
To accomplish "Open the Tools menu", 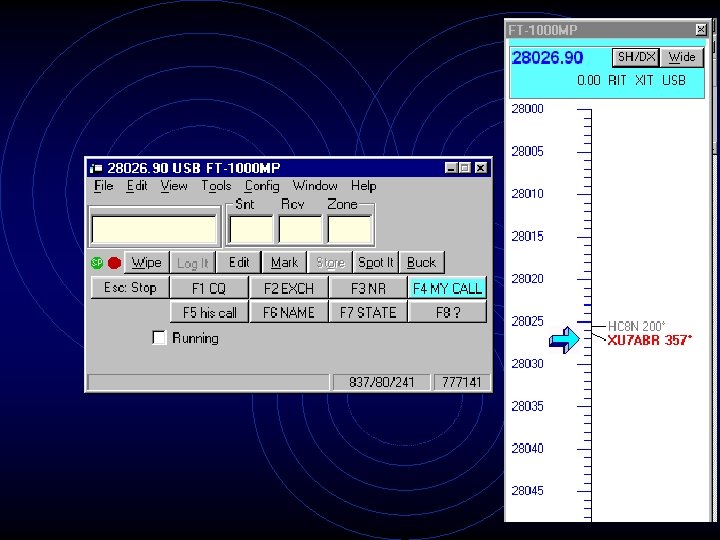I will [216, 186].
